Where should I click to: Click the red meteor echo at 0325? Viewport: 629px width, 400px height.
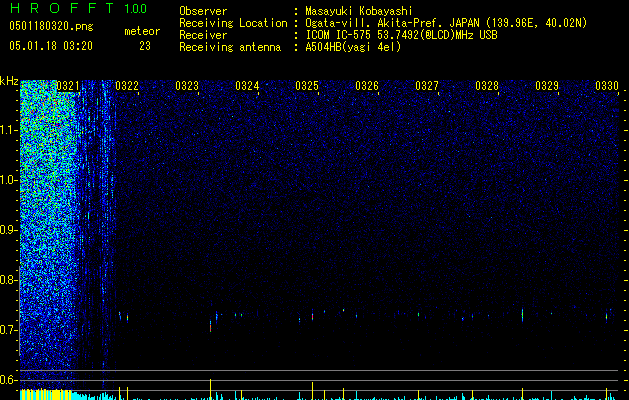tap(312, 316)
